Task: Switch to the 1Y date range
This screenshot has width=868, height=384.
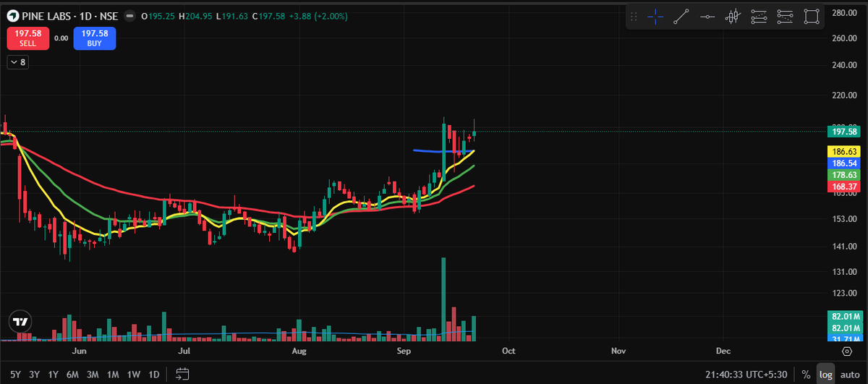Action: (x=53, y=375)
